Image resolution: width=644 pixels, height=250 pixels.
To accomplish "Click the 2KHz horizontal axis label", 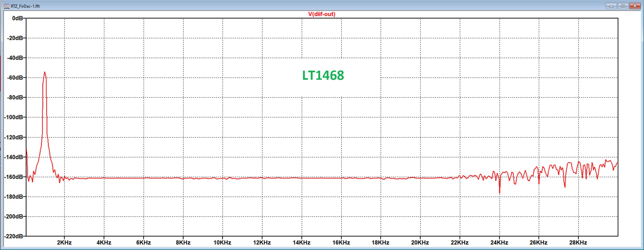I will [64, 243].
